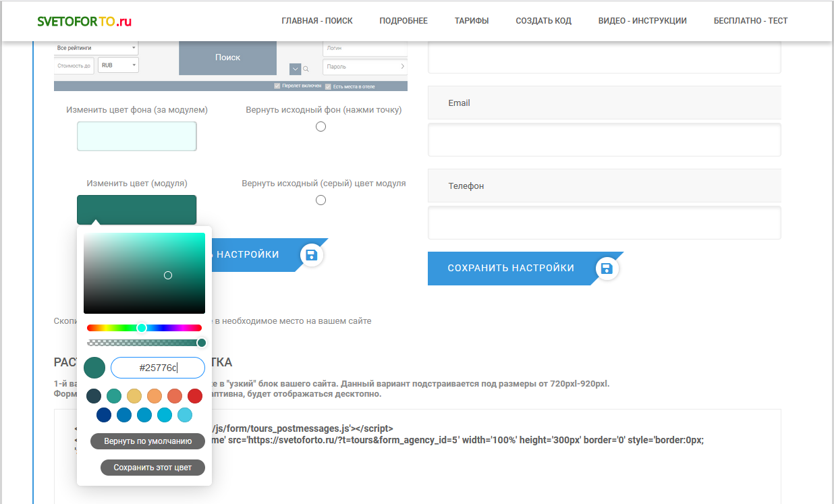Choose the navy blue preset color

104,415
